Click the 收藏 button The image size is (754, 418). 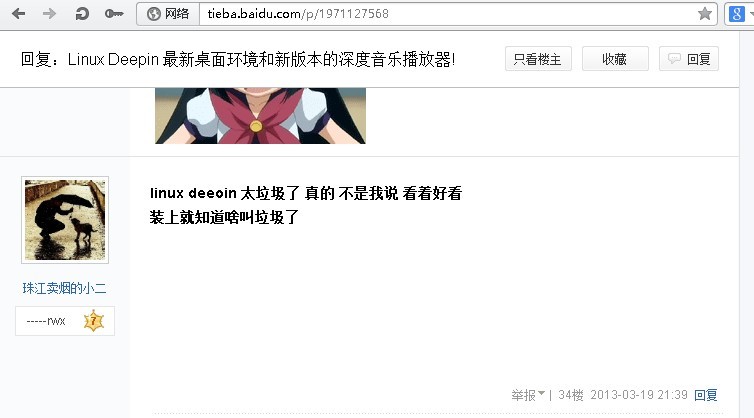click(x=615, y=59)
